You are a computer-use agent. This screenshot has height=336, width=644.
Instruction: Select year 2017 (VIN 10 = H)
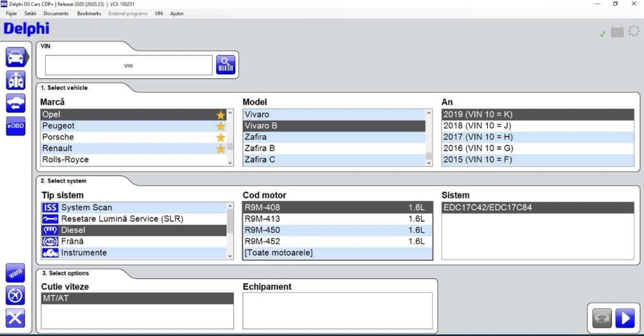pyautogui.click(x=538, y=137)
